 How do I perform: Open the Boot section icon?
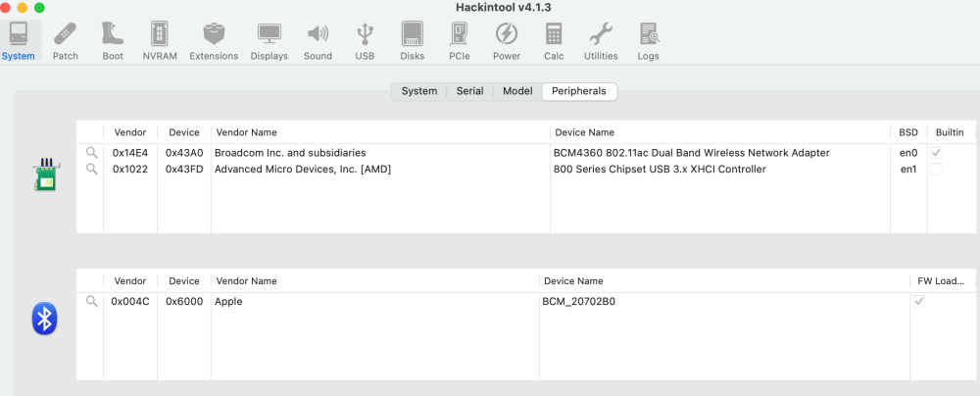click(113, 40)
